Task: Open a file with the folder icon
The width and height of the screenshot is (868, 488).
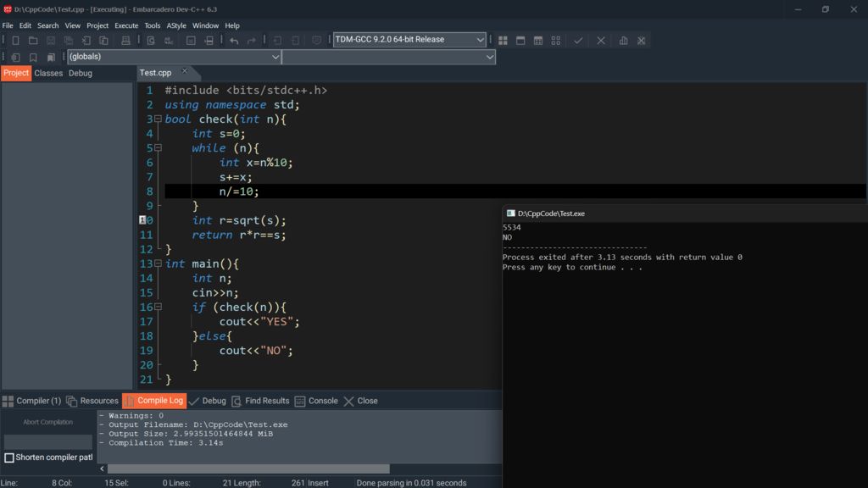Action: coord(33,41)
